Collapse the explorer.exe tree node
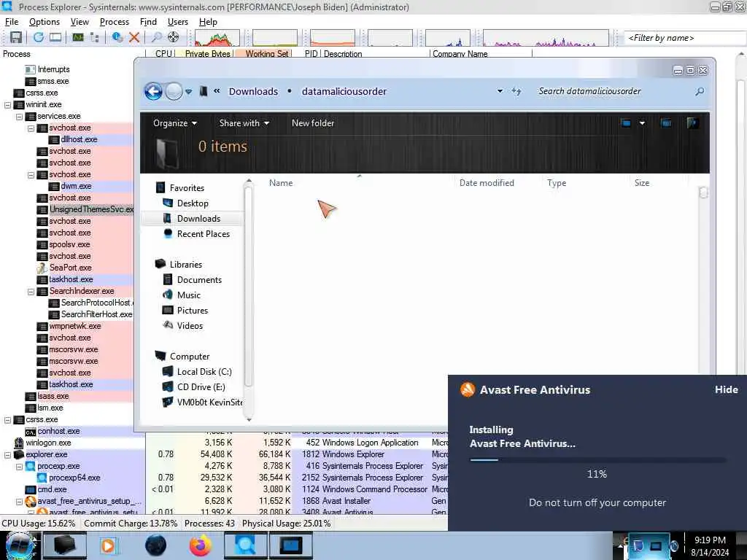This screenshot has height=560, width=747. pos(7,455)
